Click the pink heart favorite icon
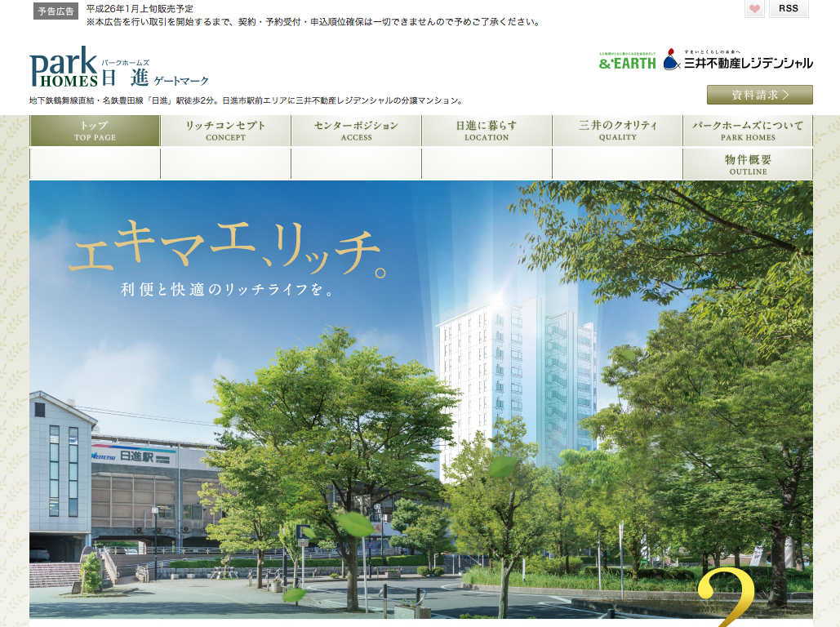The height and width of the screenshot is (627, 840). [x=754, y=9]
